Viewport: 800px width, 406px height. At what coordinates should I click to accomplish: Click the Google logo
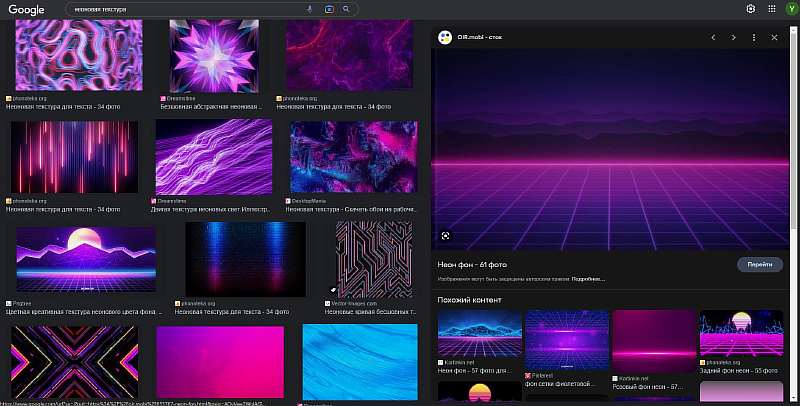pyautogui.click(x=26, y=9)
